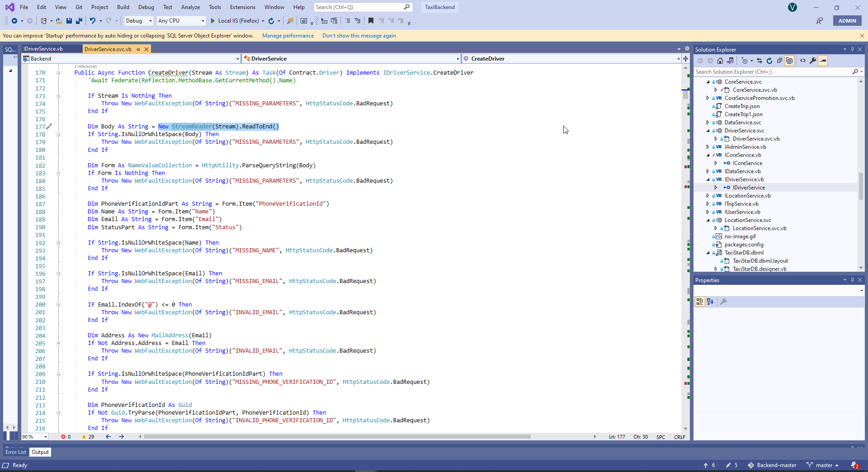Open the notifications bell in status bar
868x472 pixels.
[854, 465]
